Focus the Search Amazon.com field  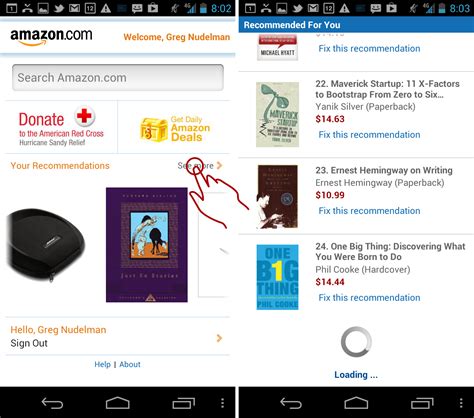[118, 77]
